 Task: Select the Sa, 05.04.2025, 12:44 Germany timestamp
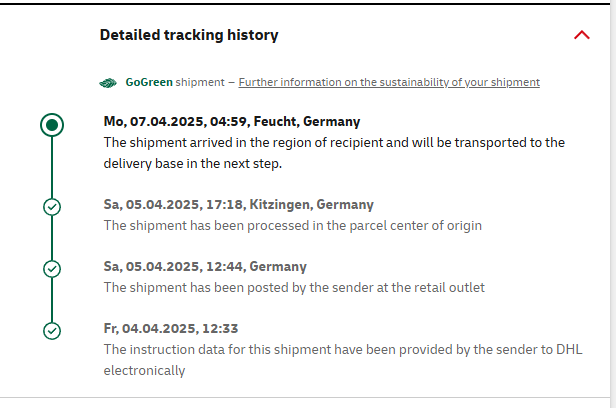[x=205, y=266]
